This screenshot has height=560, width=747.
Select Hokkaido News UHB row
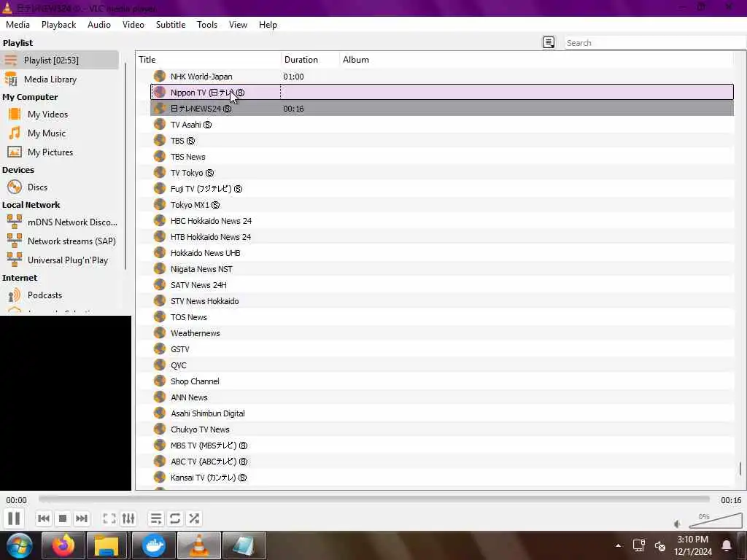(441, 253)
